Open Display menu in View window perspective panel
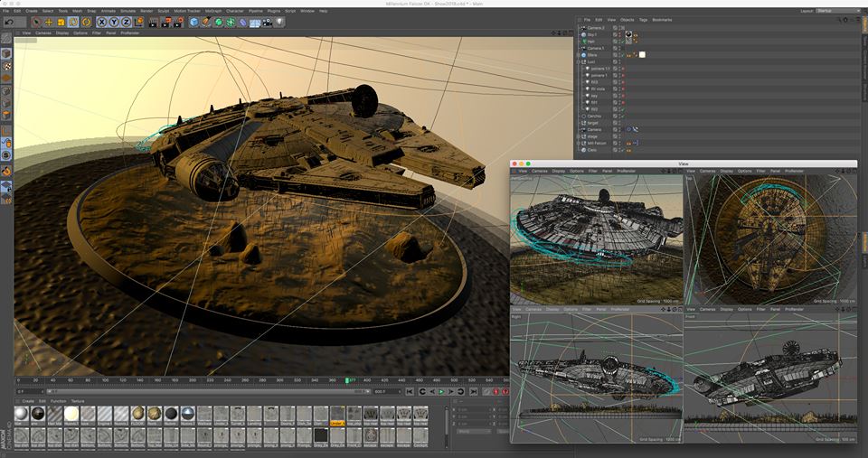 (559, 171)
